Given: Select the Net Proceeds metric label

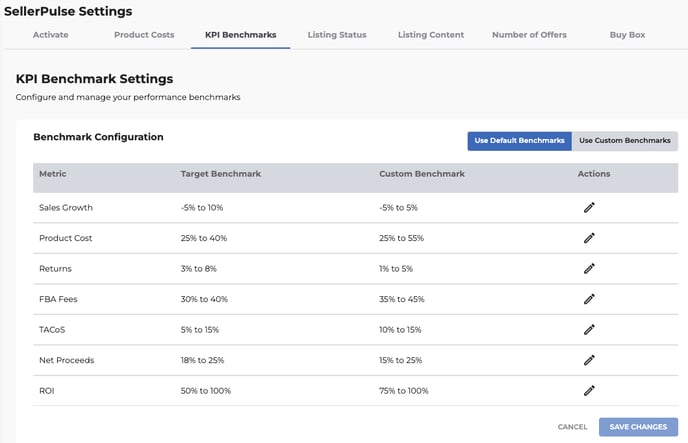Looking at the screenshot, I should 67,360.
